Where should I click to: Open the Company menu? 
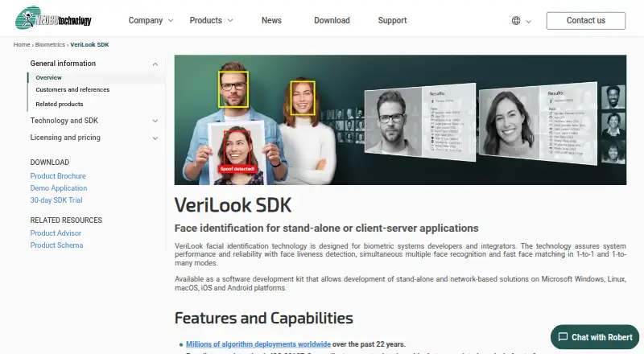pos(146,21)
